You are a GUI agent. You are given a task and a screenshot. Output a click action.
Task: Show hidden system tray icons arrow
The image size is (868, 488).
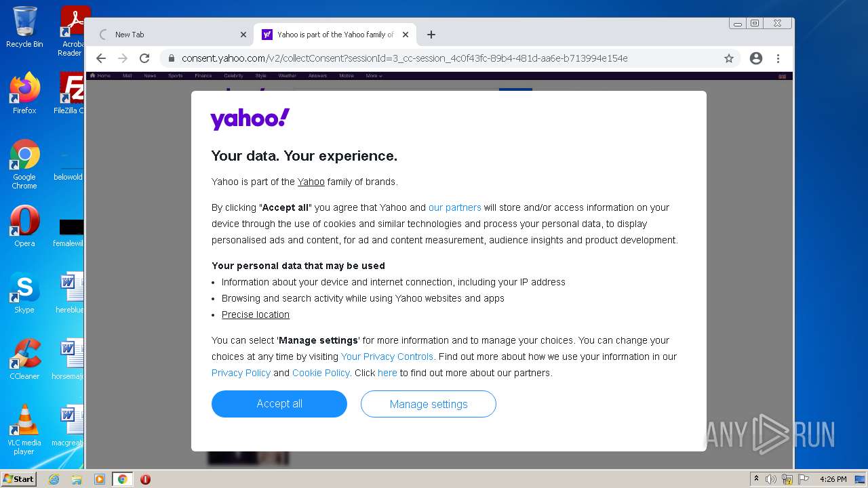[x=756, y=479]
